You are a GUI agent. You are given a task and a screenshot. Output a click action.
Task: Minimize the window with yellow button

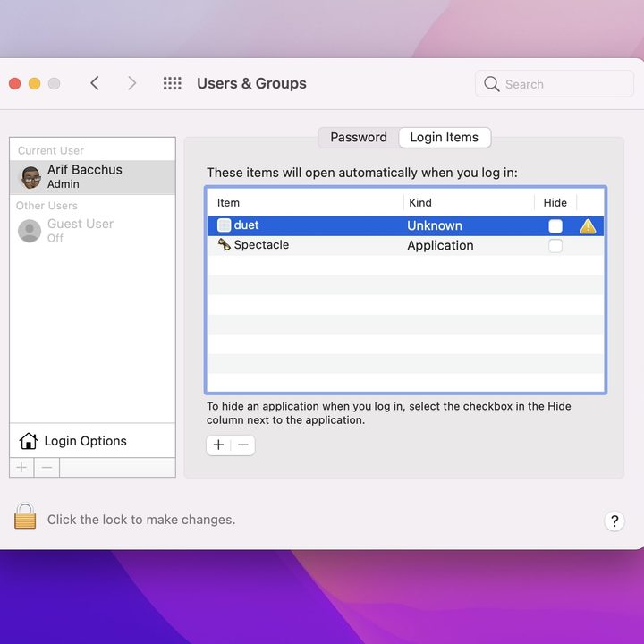tap(35, 84)
